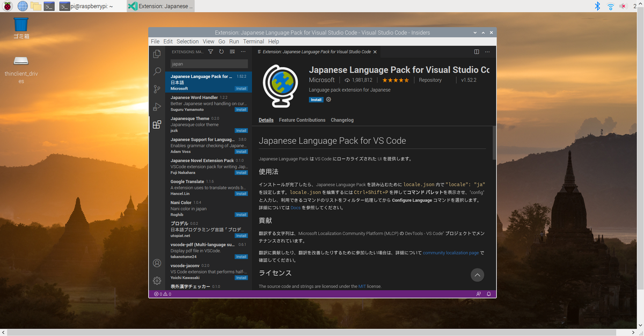Open the Wi-Fi network tray icon

coord(610,6)
